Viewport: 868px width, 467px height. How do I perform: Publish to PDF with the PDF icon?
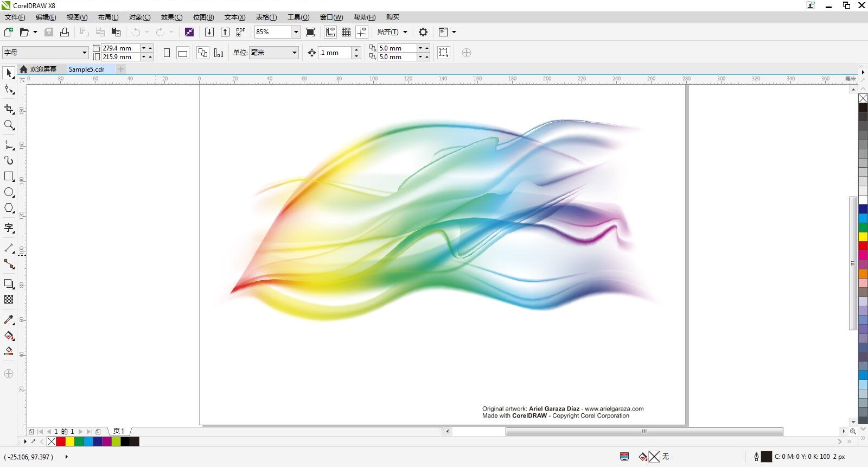241,32
